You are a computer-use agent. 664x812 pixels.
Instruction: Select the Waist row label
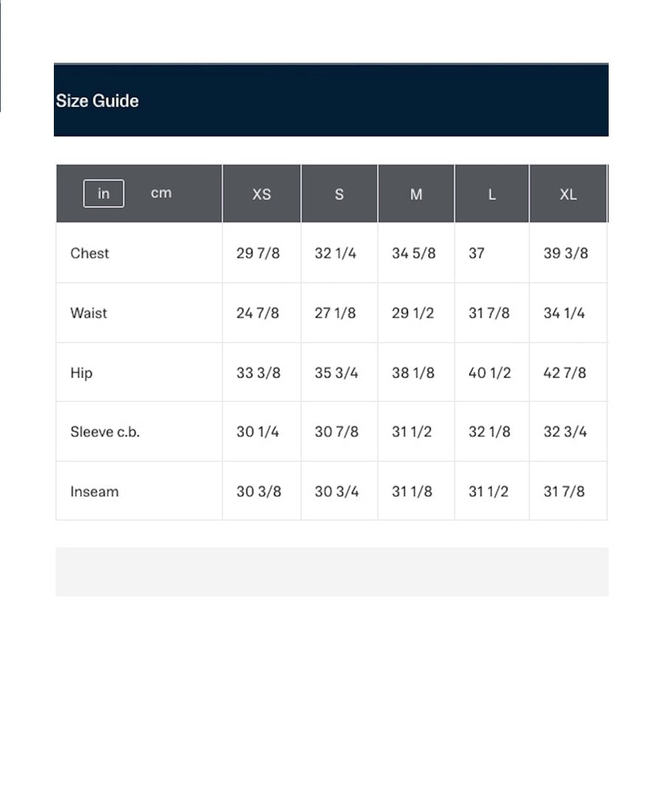coord(89,313)
